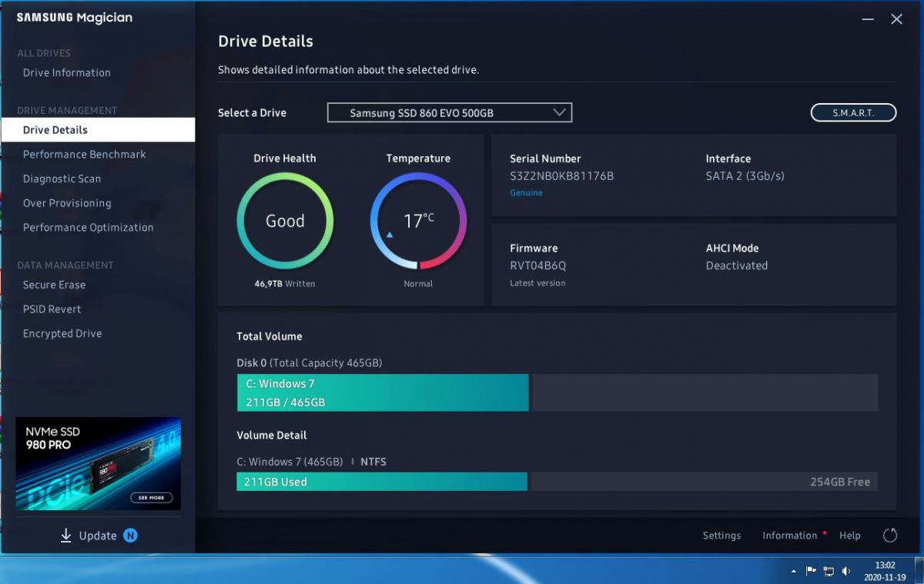
Task: Click the network tray icon
Action: 829,571
